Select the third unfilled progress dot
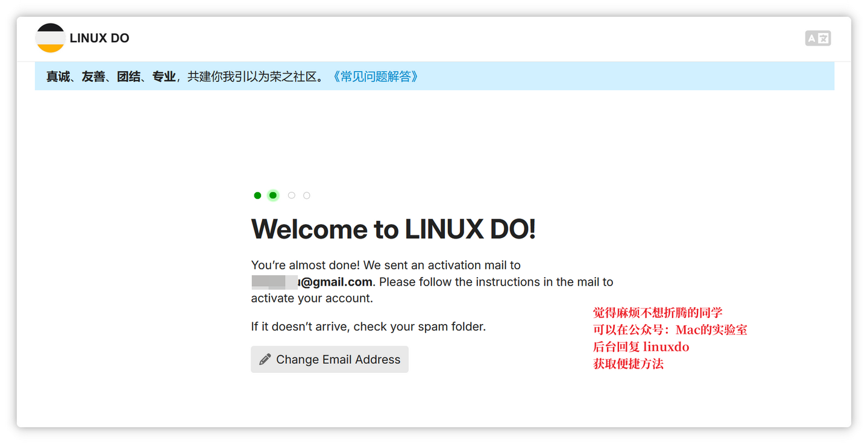This screenshot has height=444, width=868. tap(291, 195)
